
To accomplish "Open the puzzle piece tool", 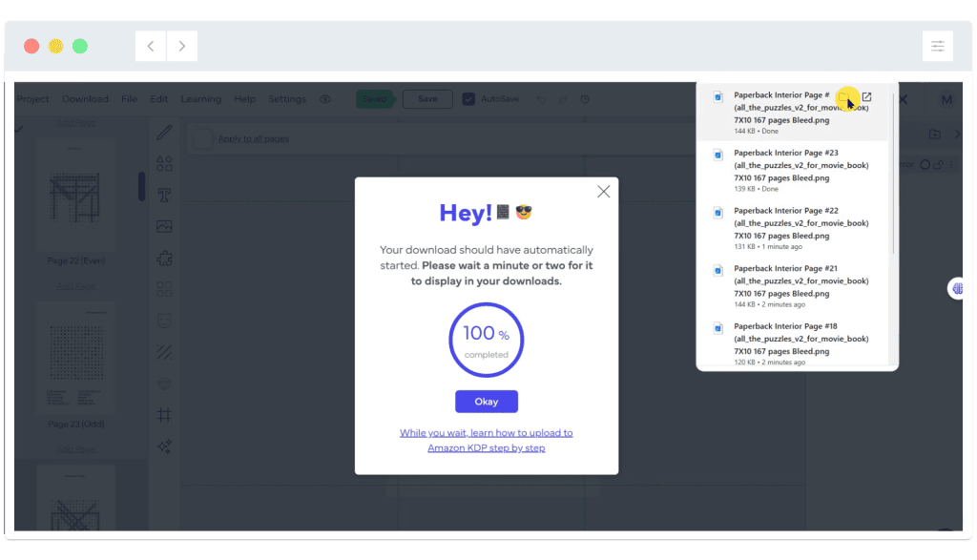I will [x=164, y=258].
